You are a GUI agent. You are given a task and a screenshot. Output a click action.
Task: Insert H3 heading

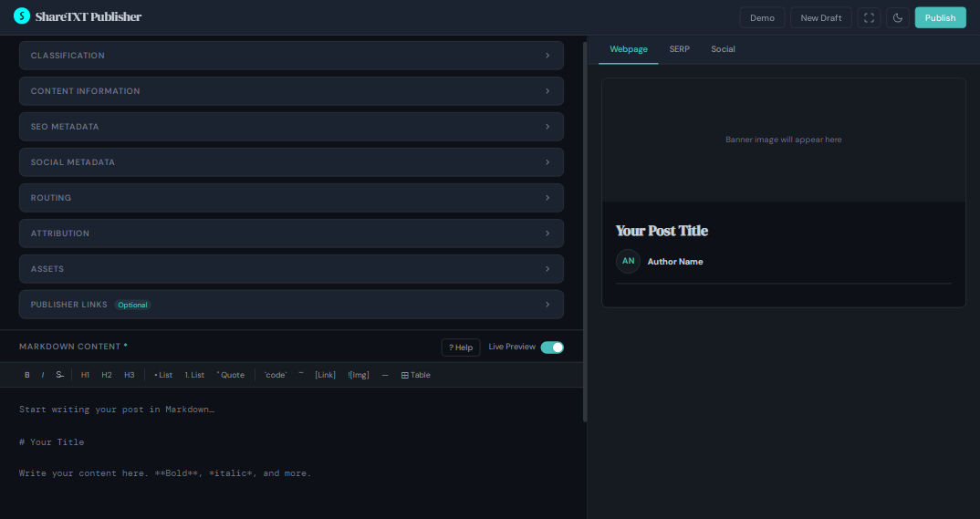(129, 375)
